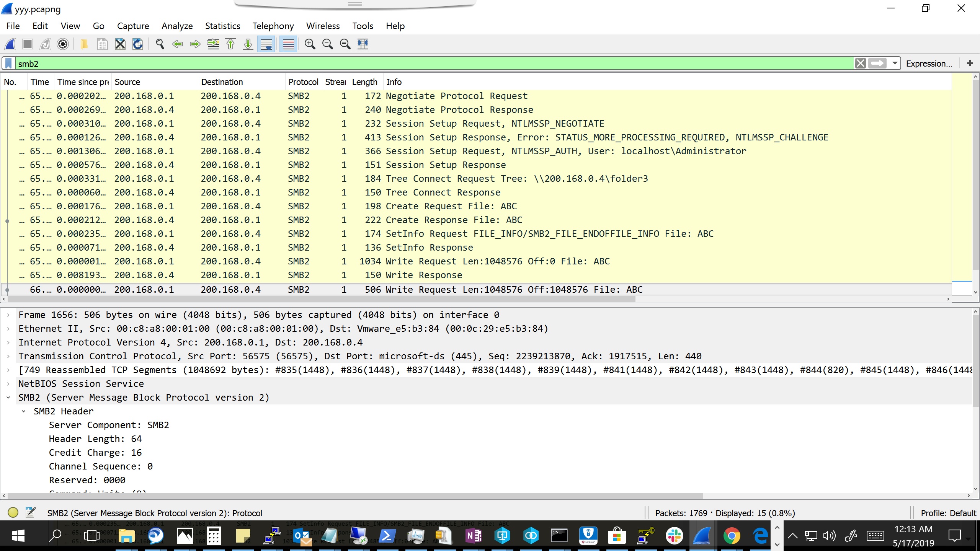The height and width of the screenshot is (551, 980).
Task: Open the Telephony menu
Action: [x=273, y=26]
